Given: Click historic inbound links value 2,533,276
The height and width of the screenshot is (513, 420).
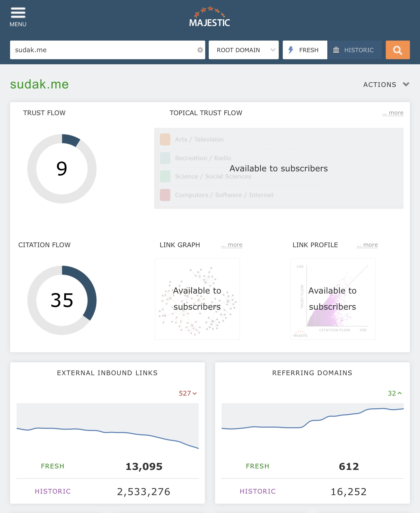Looking at the screenshot, I should (x=144, y=492).
